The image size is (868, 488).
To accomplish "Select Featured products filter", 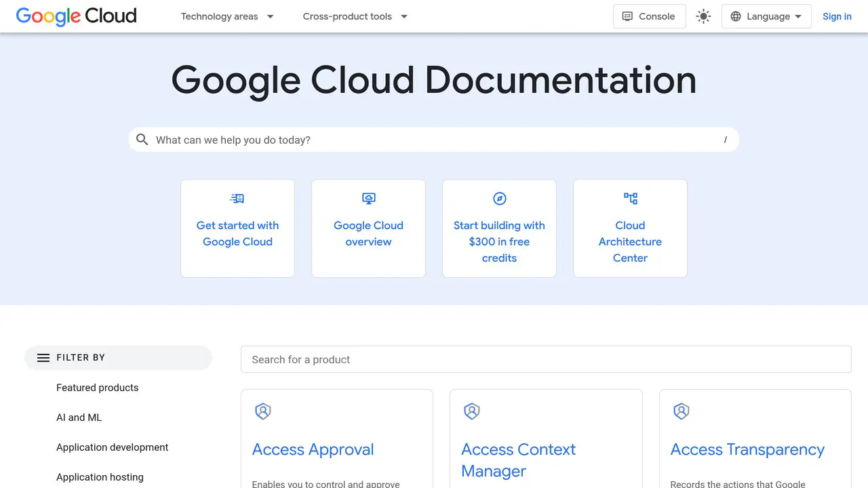I will click(98, 388).
